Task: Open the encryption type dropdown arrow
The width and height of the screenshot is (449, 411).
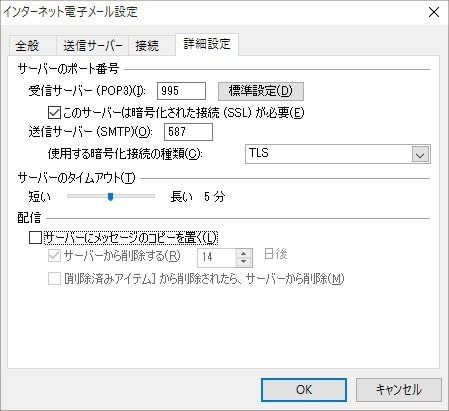Action: tap(420, 154)
